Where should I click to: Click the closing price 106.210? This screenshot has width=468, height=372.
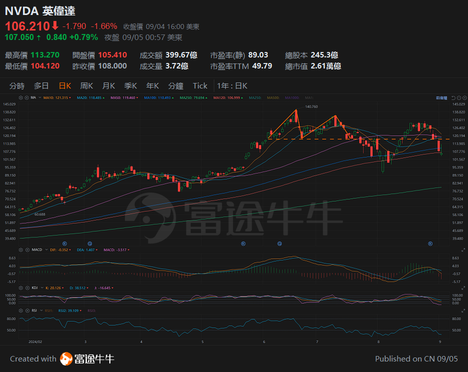[27, 26]
